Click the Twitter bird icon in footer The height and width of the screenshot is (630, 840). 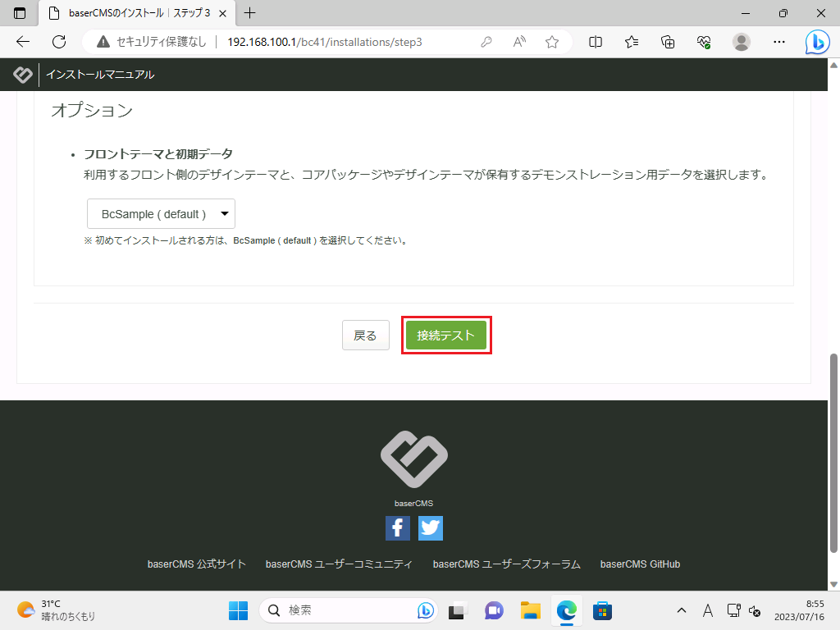431,528
